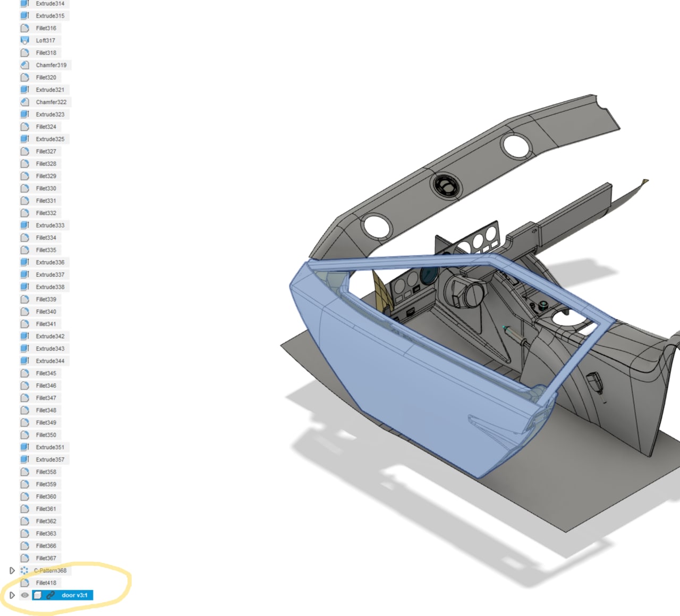The image size is (680, 616).
Task: Expand the door v3:1 component
Action: pos(12,595)
